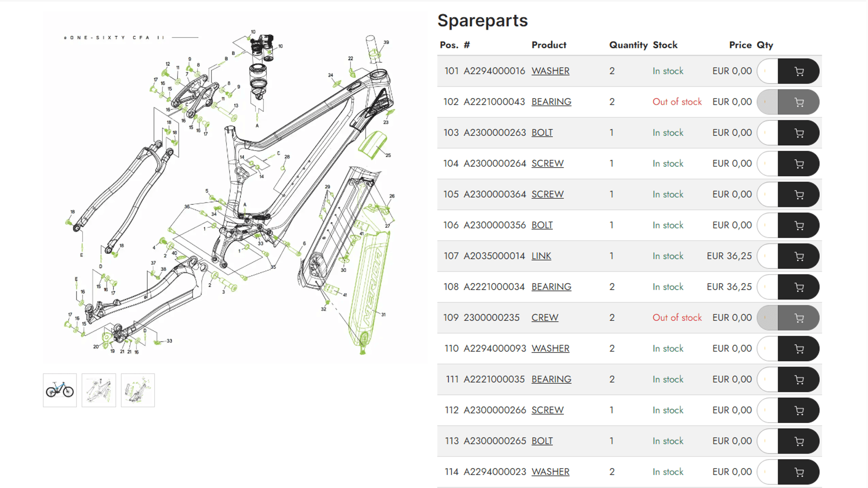Viewport: 868px width, 488px height.
Task: Click the add-to-cart icon for BEARING pos 108
Action: [x=798, y=286]
